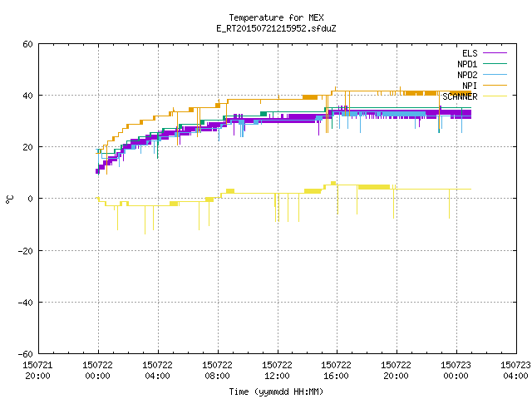This screenshot has width=532, height=399.
Task: Click the filename subtitle E_RT20150721215952.sfduZ
Action: point(276,28)
